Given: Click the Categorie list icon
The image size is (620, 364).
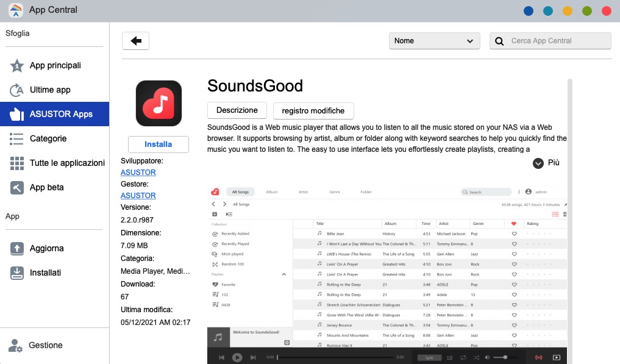Looking at the screenshot, I should tap(16, 138).
